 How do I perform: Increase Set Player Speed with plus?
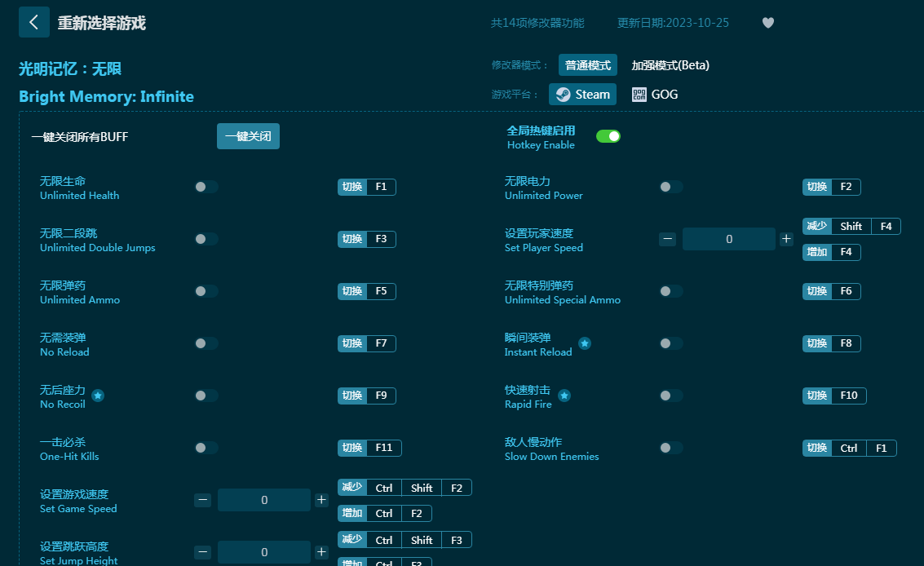tap(786, 239)
